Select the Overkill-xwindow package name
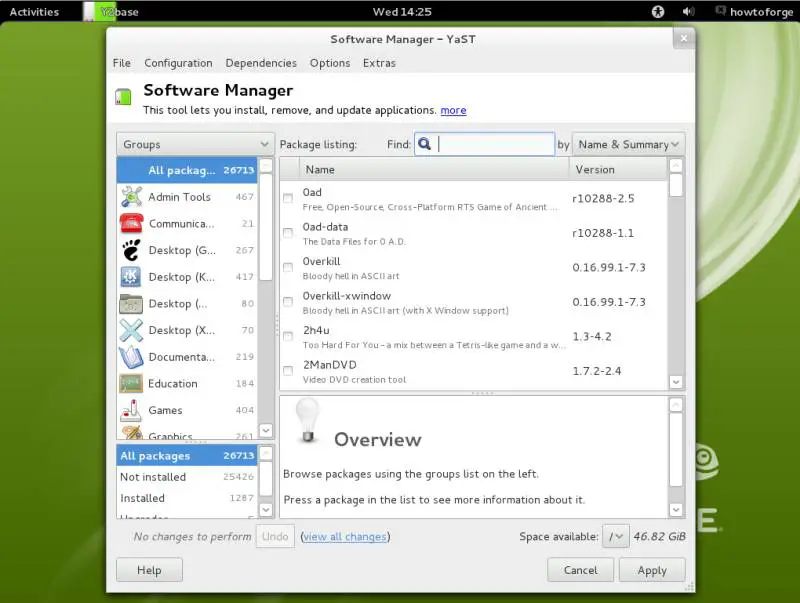Viewport: 800px width, 603px height. point(347,296)
